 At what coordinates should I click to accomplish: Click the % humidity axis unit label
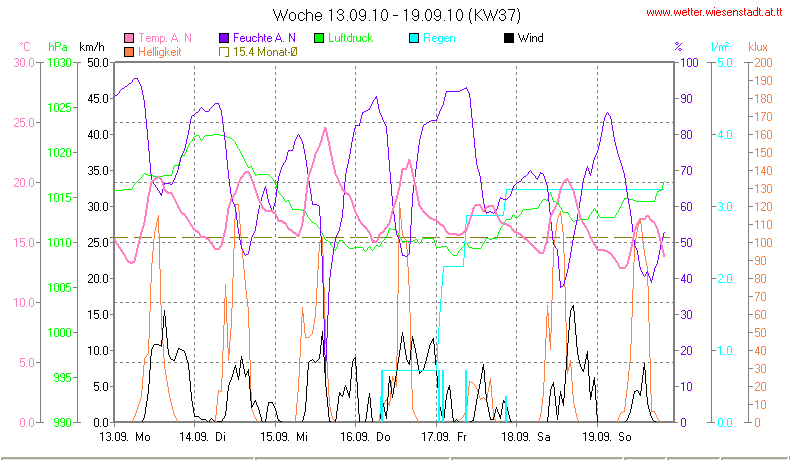click(x=678, y=47)
